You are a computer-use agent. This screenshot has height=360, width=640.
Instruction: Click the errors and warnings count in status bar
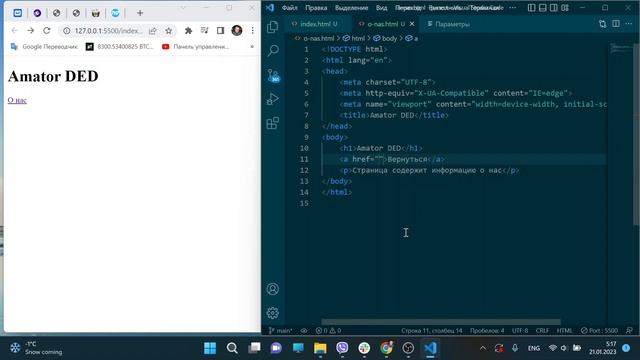point(328,331)
